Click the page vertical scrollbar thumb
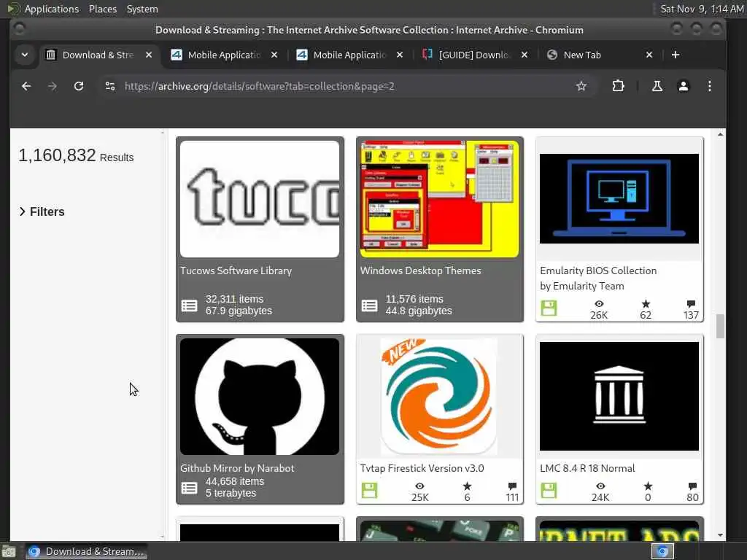The width and height of the screenshot is (747, 560). (x=720, y=326)
